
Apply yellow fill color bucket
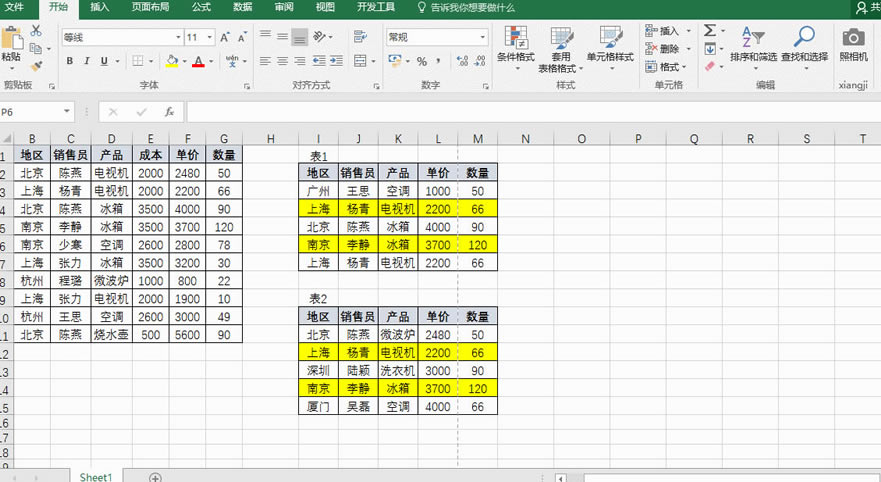pos(172,61)
